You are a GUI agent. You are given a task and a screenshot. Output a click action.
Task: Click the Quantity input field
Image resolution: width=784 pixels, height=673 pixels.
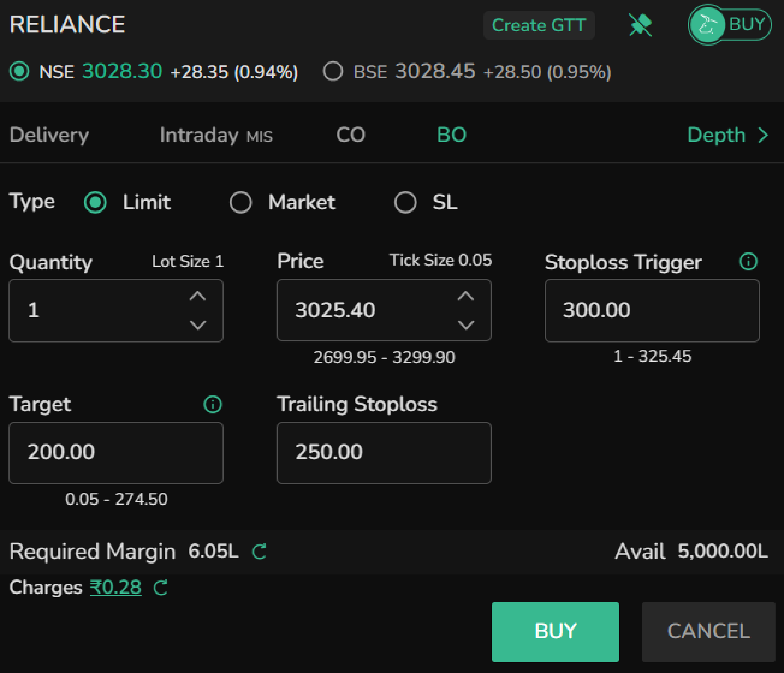[x=116, y=311]
